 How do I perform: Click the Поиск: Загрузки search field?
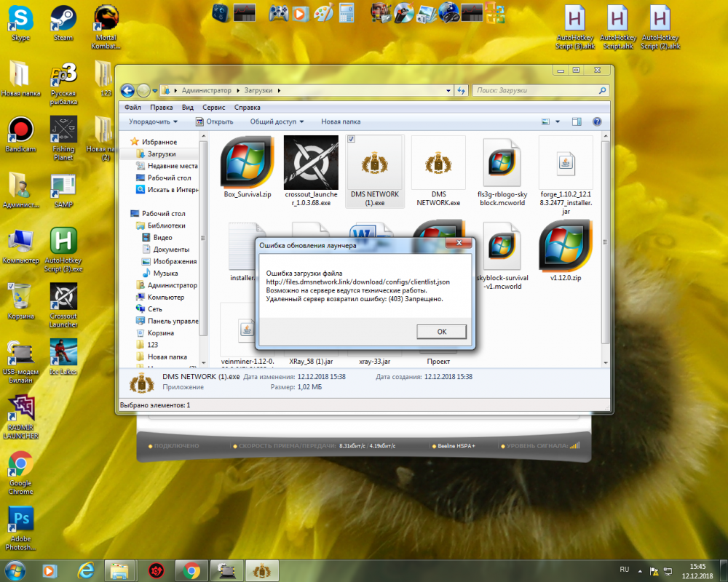535,91
